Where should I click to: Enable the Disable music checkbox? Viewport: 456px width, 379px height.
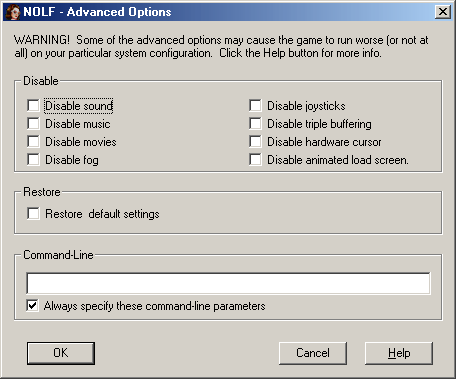click(33, 124)
